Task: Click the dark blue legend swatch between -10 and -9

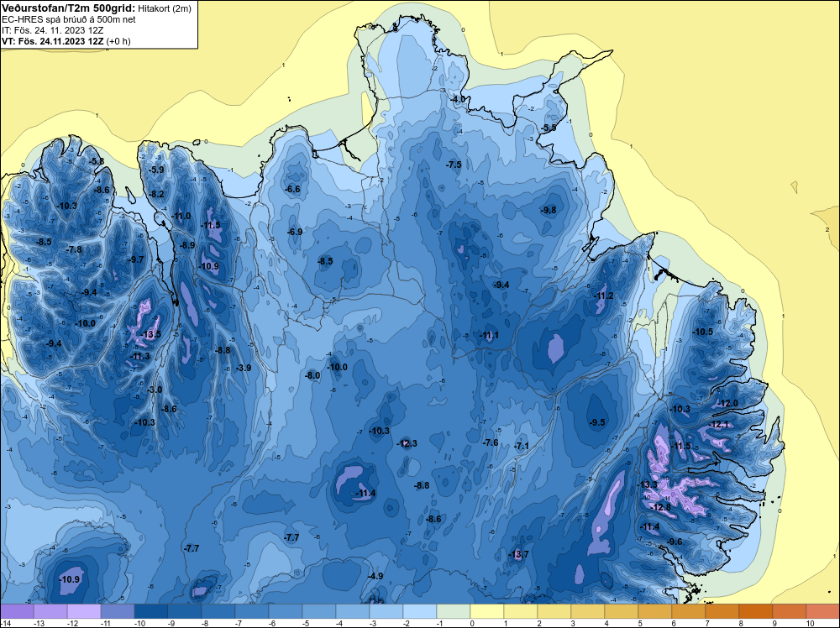Action: pyautogui.click(x=150, y=611)
